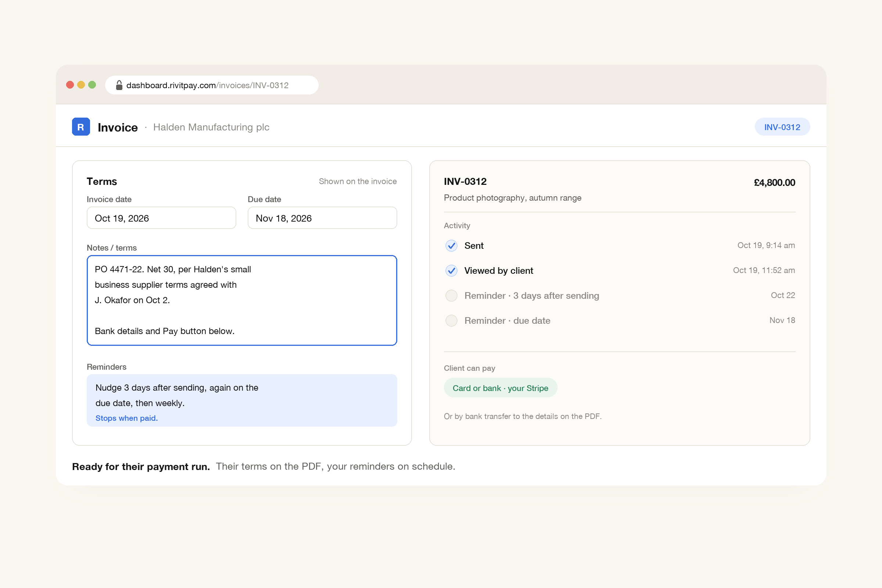Click the Sent activity label
Screen dimensions: 882x588
pyautogui.click(x=474, y=245)
